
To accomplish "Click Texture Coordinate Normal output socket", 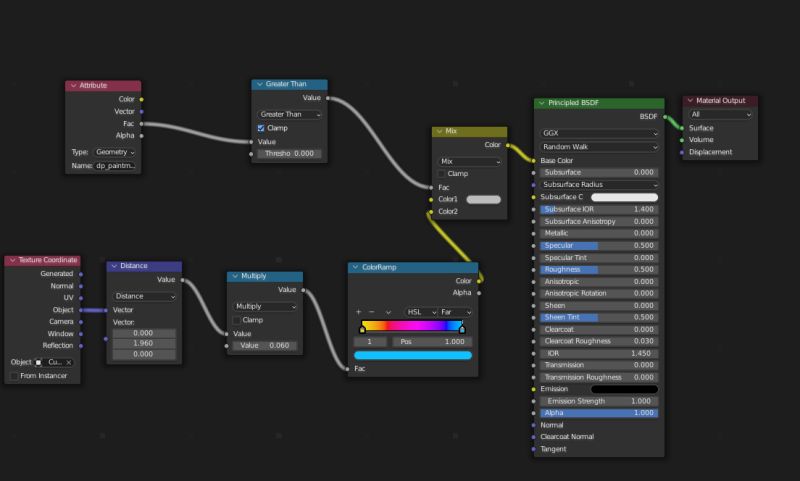I will [x=81, y=286].
